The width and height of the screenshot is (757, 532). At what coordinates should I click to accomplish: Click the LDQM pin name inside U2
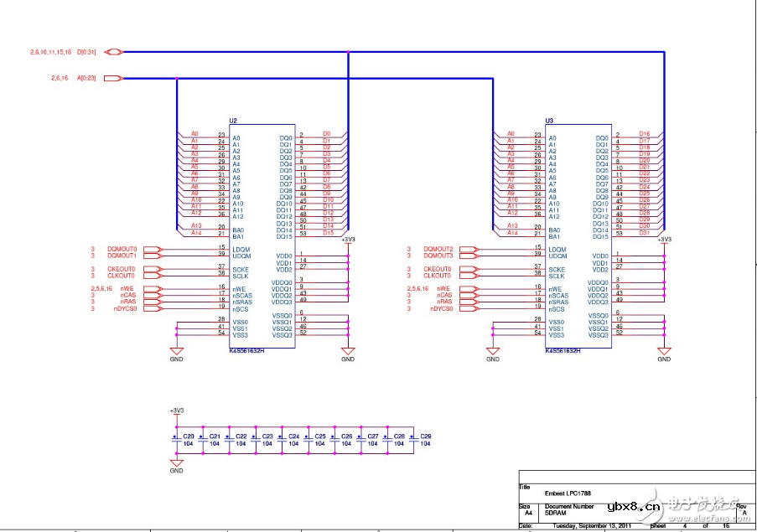241,249
